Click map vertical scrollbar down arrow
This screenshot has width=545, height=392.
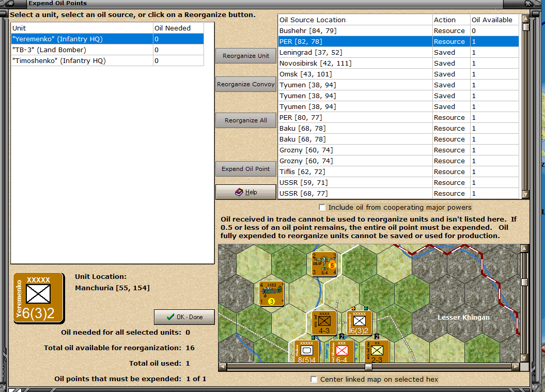[x=524, y=358]
